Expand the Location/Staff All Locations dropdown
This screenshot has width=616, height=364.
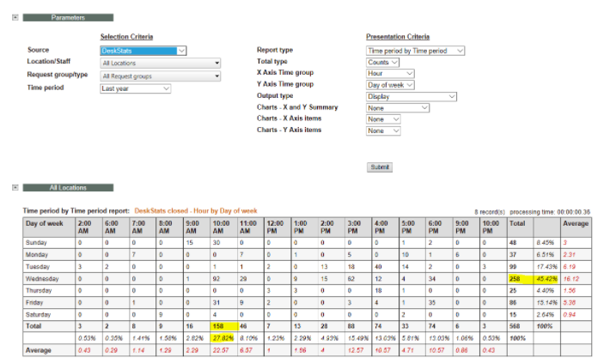(x=160, y=63)
